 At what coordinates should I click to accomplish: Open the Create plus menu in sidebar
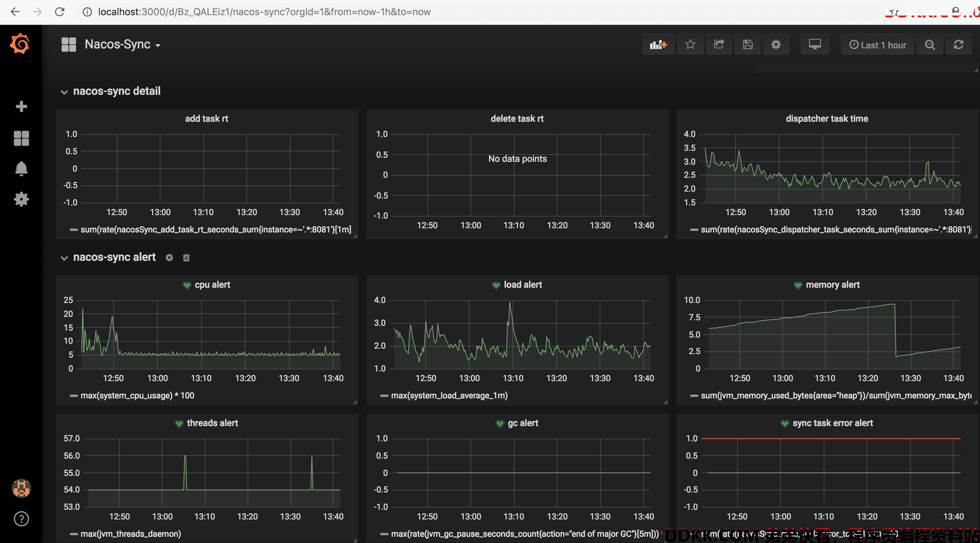coord(21,106)
